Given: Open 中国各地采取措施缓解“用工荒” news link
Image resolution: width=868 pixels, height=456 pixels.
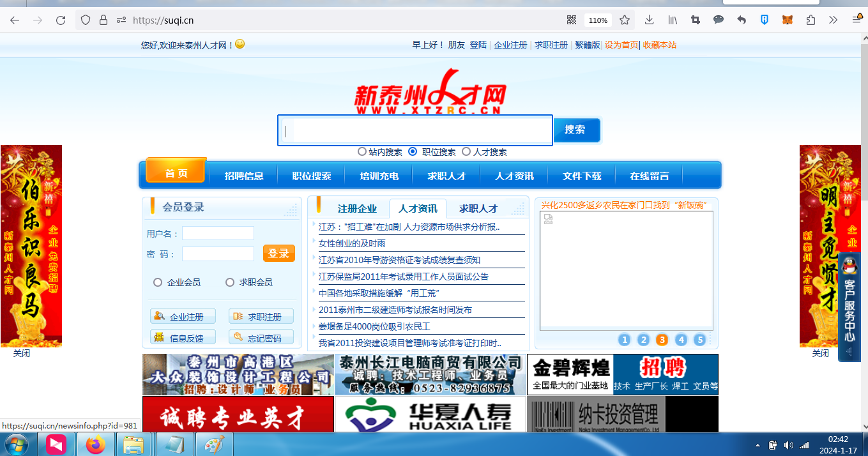Looking at the screenshot, I should point(379,293).
